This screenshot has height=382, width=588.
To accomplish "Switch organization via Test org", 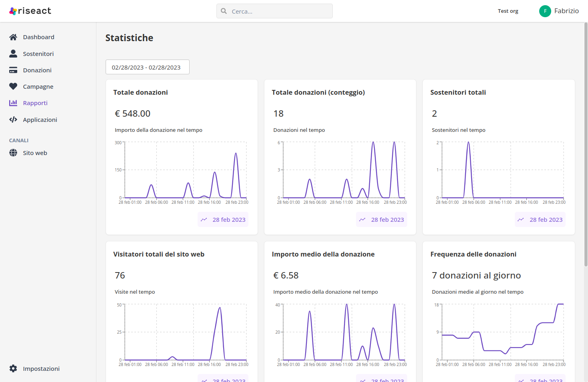I will (x=508, y=11).
